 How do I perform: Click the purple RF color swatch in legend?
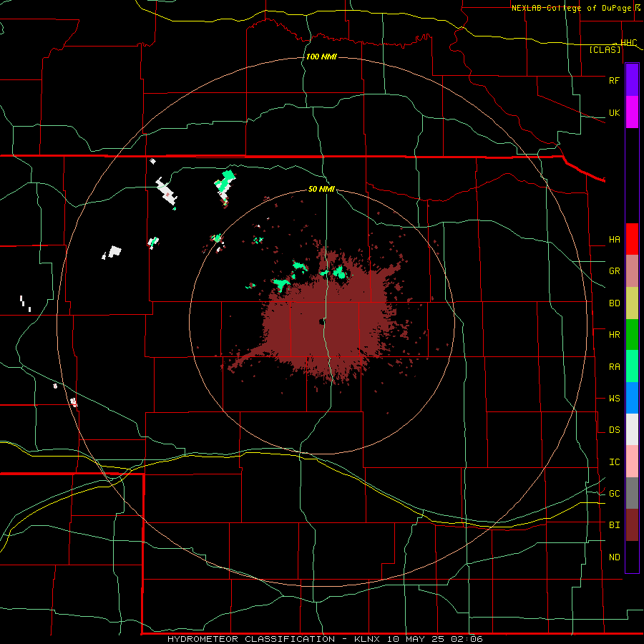point(632,80)
